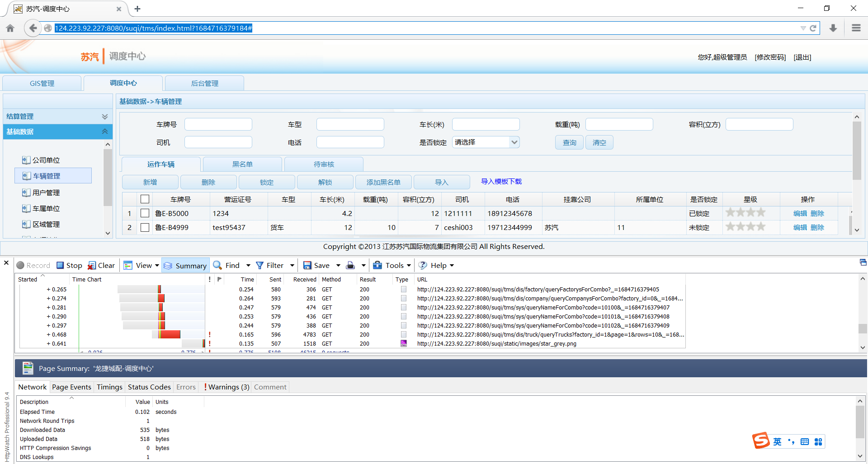The width and height of the screenshot is (868, 464).
Task: Click 删除 link for row 鲁E-B5000
Action: click(817, 213)
